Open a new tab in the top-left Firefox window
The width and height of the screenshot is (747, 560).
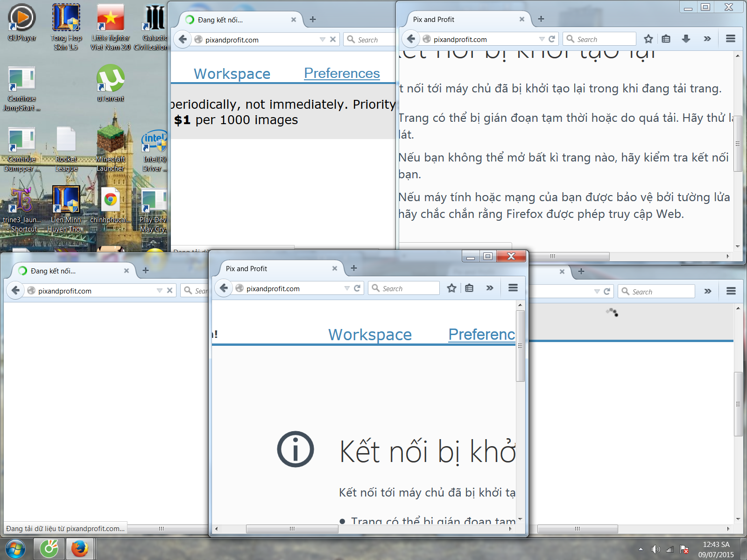(x=313, y=19)
